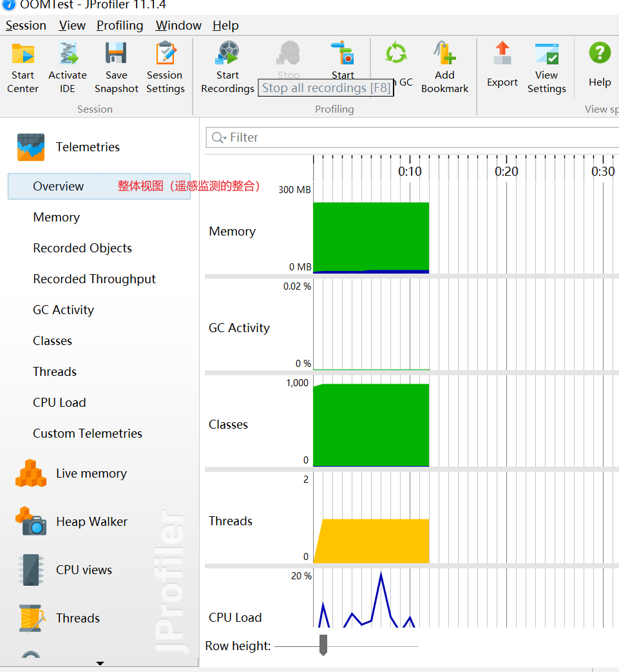Screen dimensions: 619x672
Task: Select GC Activity telemetry view
Action: [x=63, y=310]
